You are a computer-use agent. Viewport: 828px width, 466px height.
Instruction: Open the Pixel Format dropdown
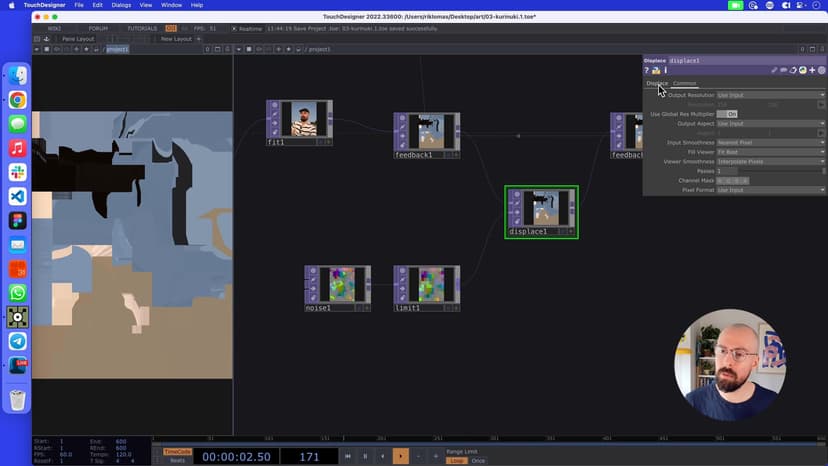click(x=770, y=190)
